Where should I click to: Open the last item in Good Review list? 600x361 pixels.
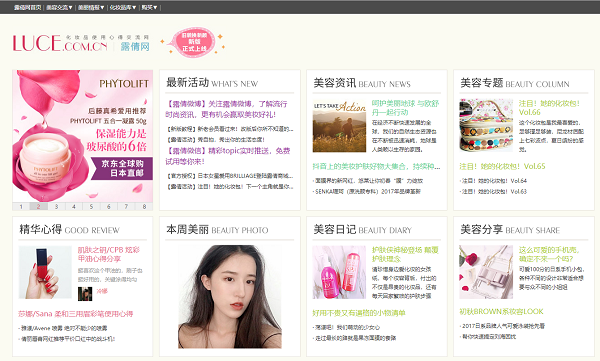[68, 339]
